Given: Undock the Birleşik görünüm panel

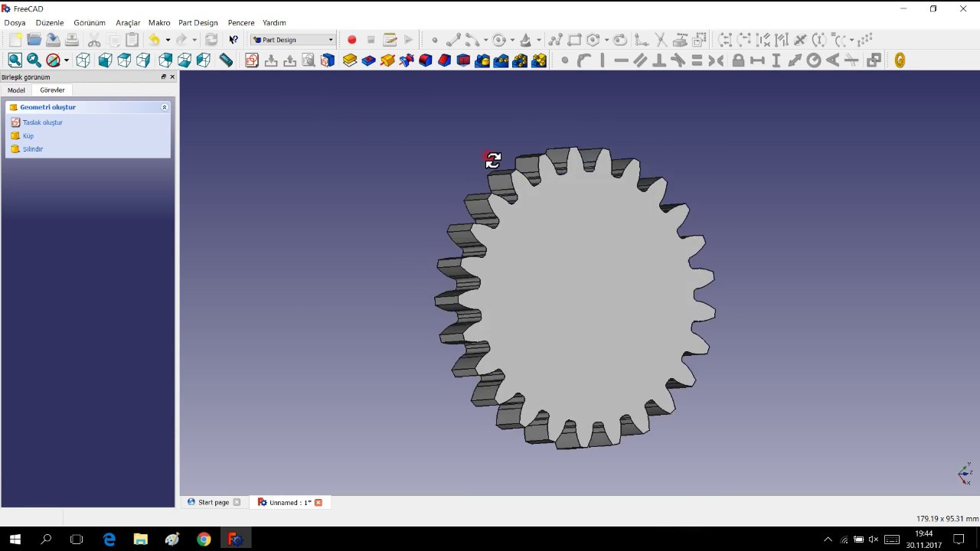Looking at the screenshot, I should coord(163,77).
